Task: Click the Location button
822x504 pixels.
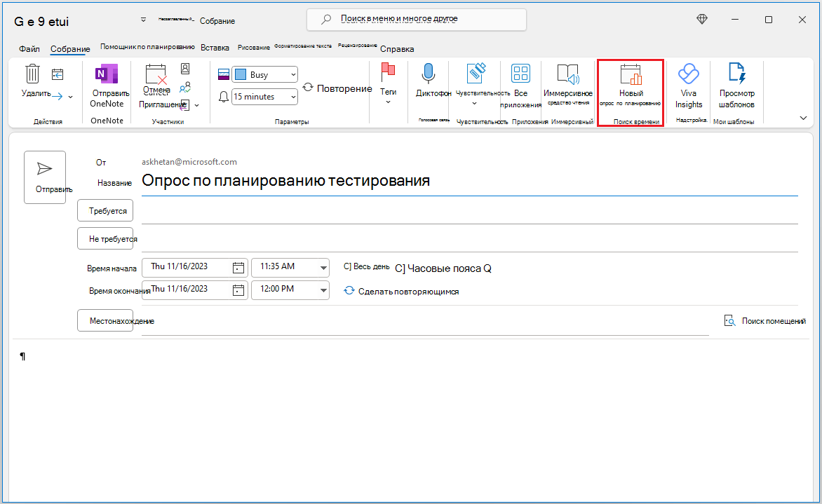Action: click(105, 320)
